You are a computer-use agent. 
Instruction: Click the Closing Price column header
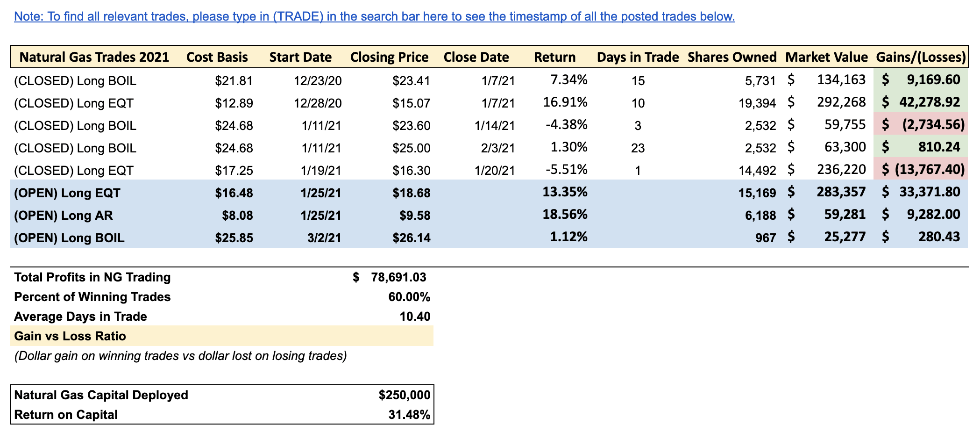(x=389, y=57)
